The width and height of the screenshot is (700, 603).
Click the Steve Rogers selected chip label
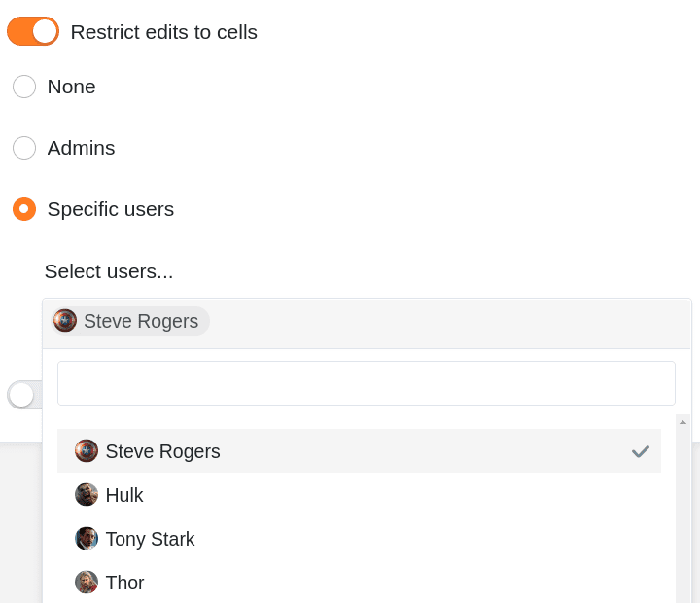click(141, 321)
